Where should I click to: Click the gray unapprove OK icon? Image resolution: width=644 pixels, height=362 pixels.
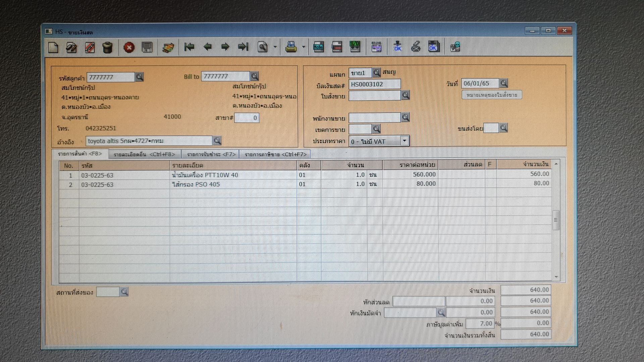click(x=416, y=47)
